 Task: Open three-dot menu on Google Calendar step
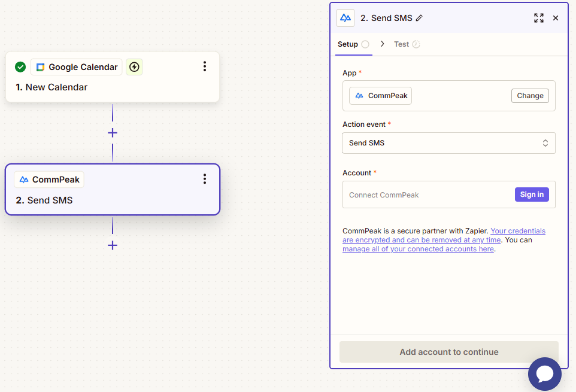[205, 66]
